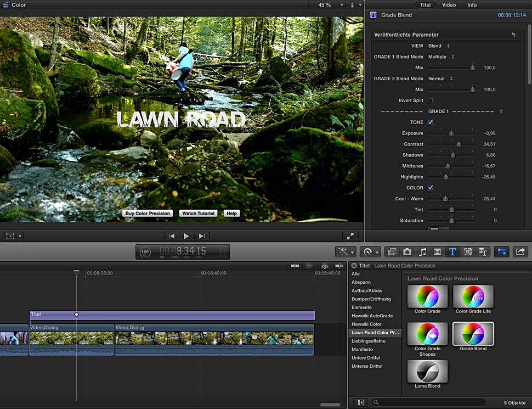532x409 pixels.
Task: Uncheck the COLOR checkbox
Action: coord(430,188)
